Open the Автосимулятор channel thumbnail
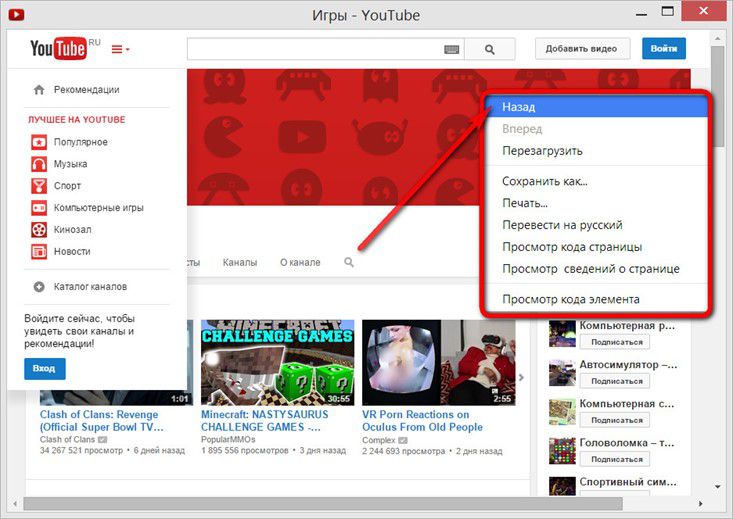The image size is (733, 519). pyautogui.click(x=562, y=373)
